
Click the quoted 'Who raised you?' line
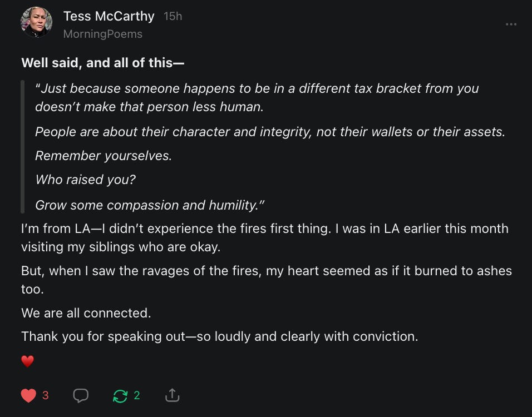click(85, 180)
